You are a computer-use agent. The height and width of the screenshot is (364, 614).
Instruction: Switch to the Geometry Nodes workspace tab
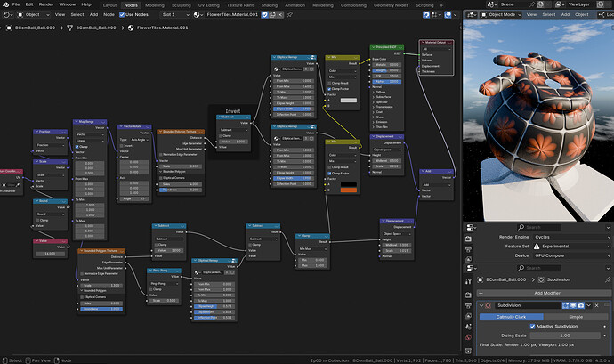click(x=391, y=5)
